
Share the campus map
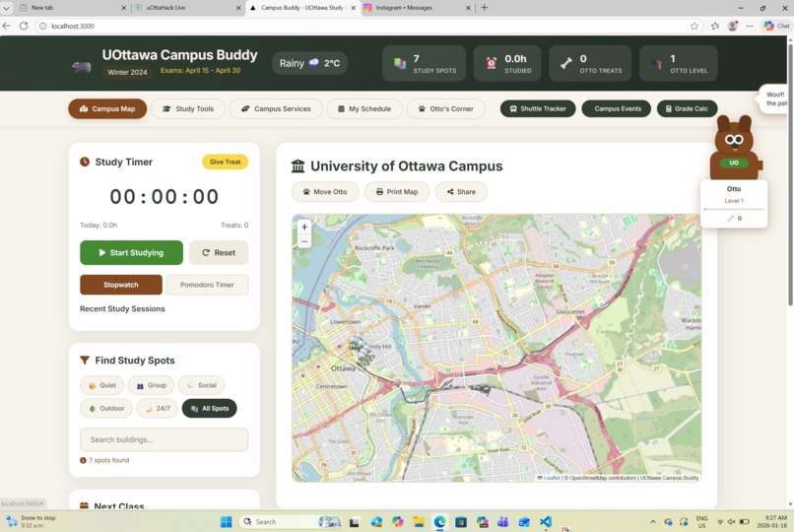pyautogui.click(x=461, y=192)
